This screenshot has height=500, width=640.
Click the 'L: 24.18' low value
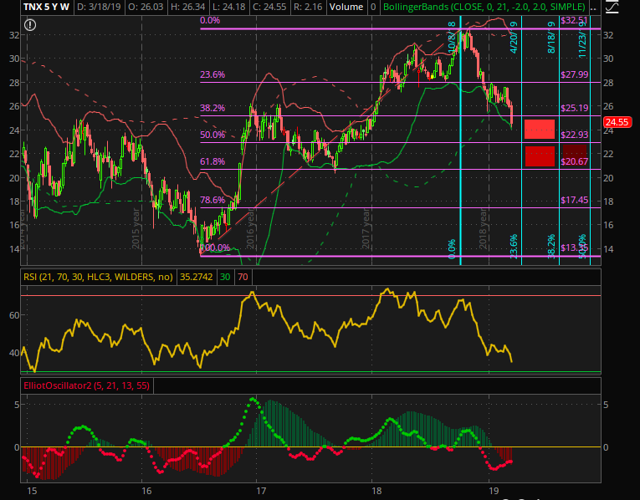pyautogui.click(x=229, y=7)
